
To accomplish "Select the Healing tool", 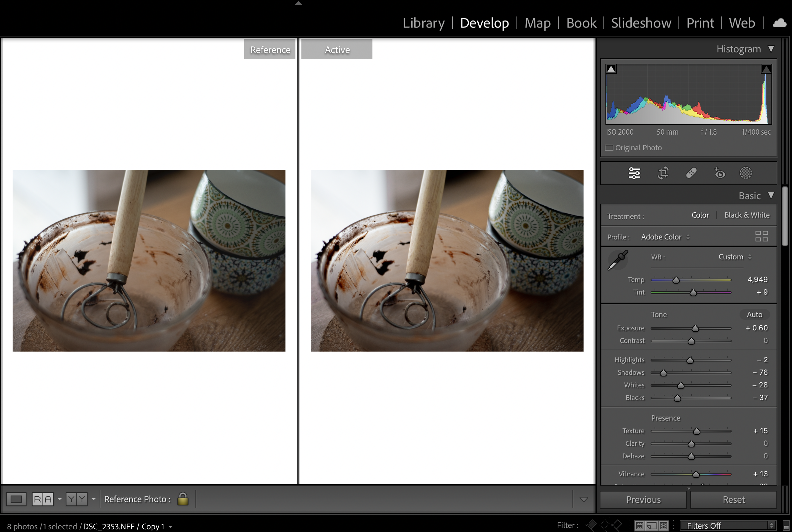I will [691, 173].
